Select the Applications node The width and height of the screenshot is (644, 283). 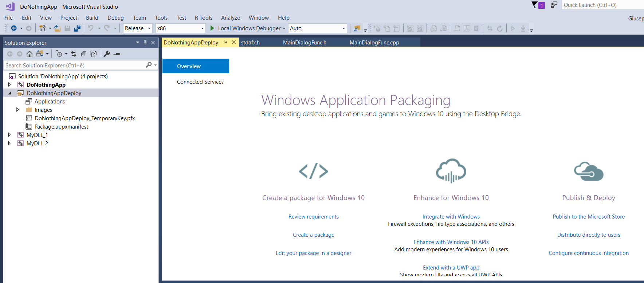[50, 101]
